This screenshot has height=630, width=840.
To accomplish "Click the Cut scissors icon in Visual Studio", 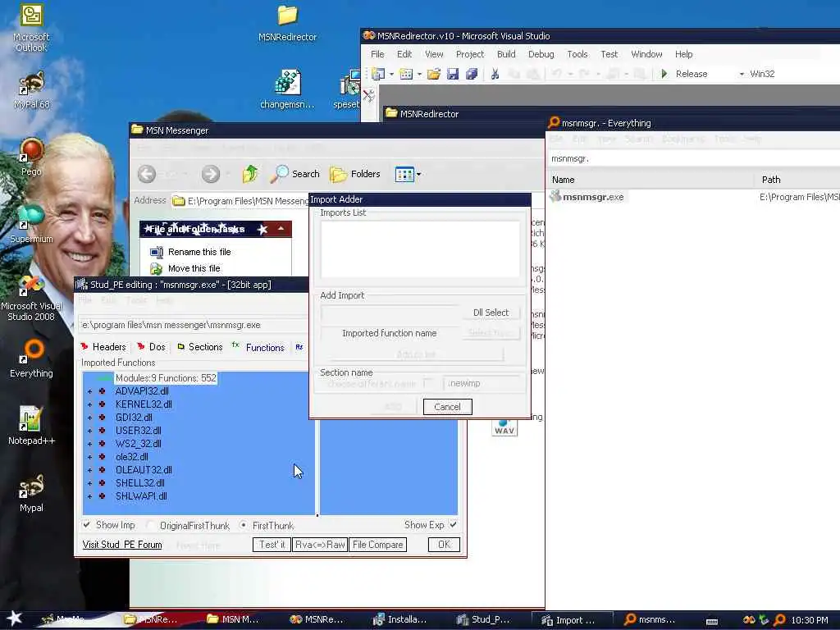I will click(x=495, y=74).
